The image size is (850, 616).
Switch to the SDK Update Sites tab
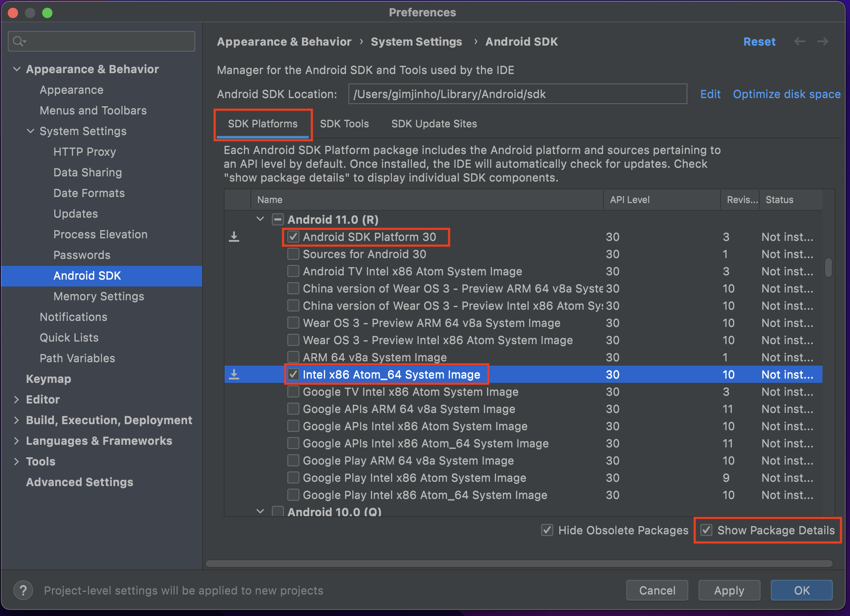coord(434,124)
